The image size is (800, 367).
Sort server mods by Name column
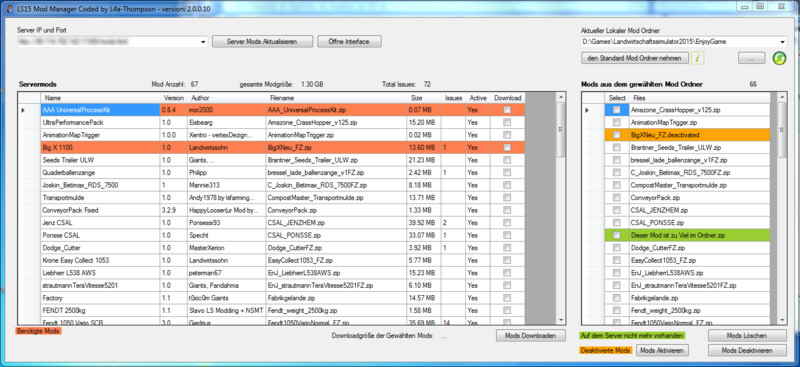click(101, 97)
